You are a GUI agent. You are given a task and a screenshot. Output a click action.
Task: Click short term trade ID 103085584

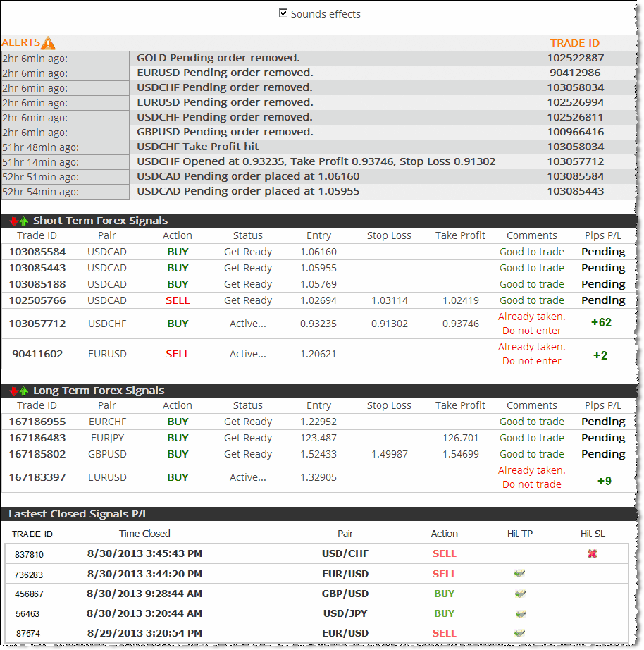tap(37, 252)
